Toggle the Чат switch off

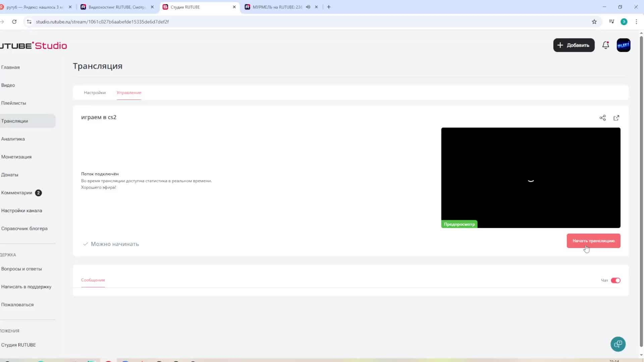point(615,280)
